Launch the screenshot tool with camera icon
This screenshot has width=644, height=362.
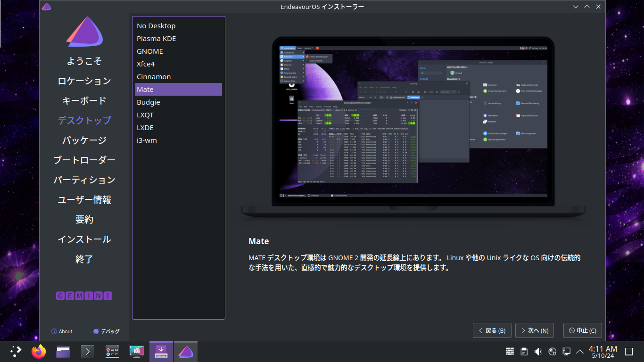tap(137, 352)
